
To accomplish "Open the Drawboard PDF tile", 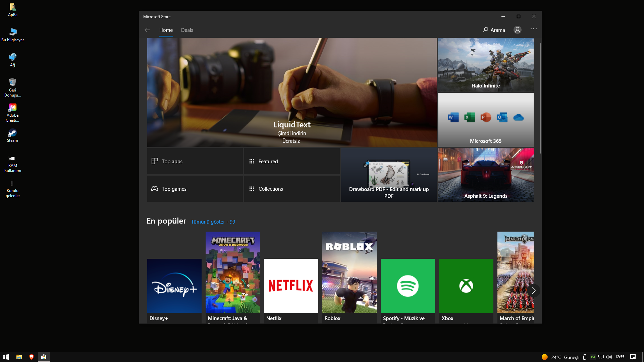I will (389, 175).
